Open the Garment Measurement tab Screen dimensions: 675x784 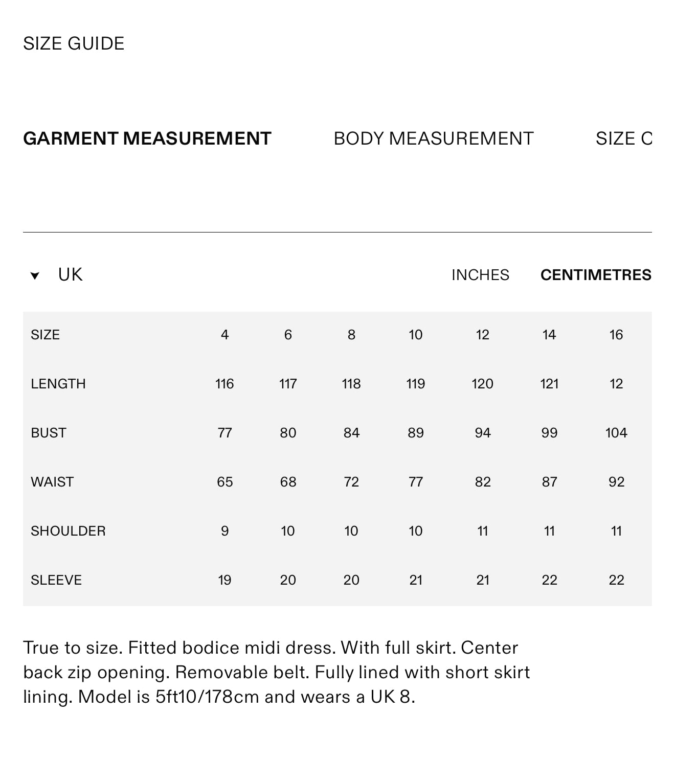[x=147, y=139]
